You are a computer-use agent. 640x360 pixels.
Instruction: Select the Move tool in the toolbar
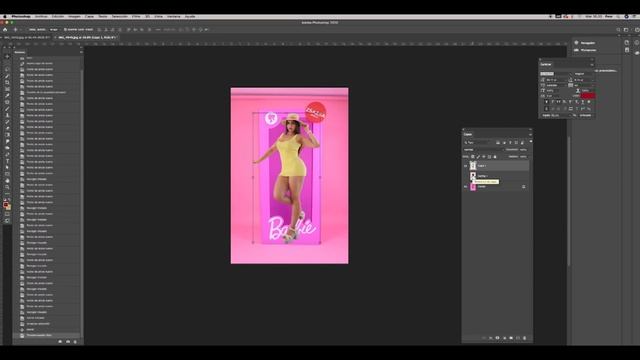pyautogui.click(x=7, y=56)
